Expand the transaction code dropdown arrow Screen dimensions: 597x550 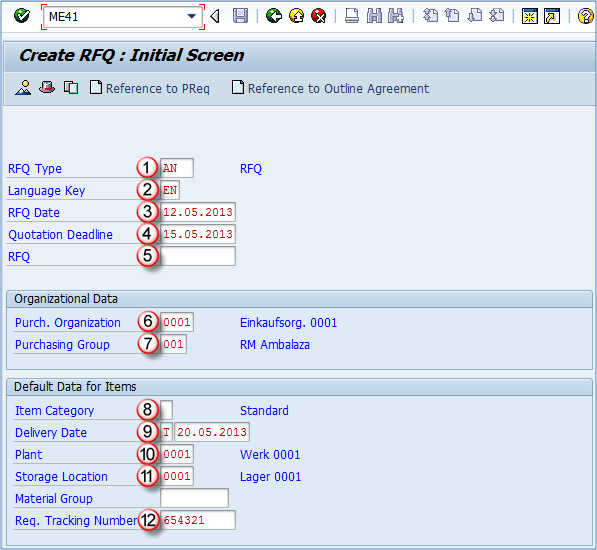click(x=192, y=16)
